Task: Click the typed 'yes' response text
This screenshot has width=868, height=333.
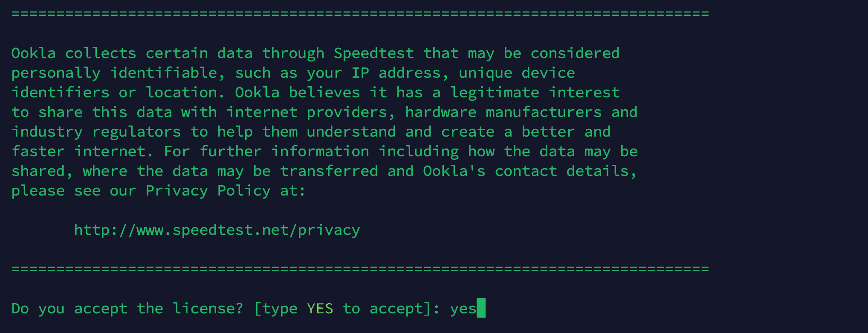Action: pyautogui.click(x=463, y=309)
